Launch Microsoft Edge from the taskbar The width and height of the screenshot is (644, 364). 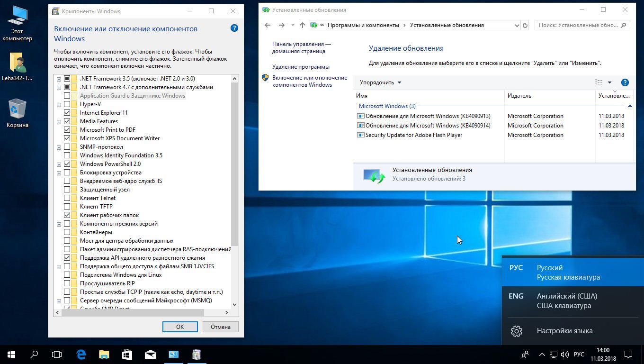81,354
